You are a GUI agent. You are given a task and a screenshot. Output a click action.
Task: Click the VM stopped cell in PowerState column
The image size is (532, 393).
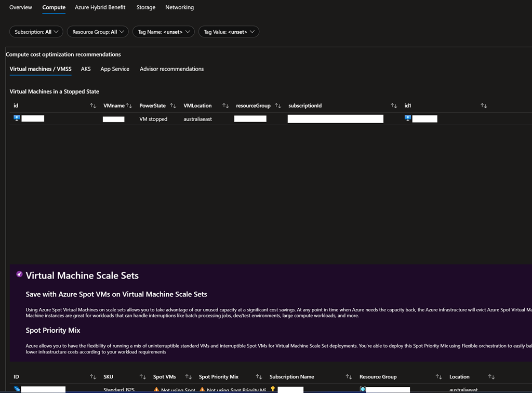[153, 119]
